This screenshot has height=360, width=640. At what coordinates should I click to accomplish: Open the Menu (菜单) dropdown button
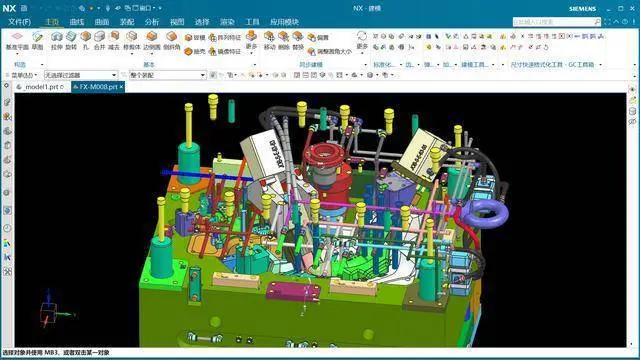[21, 75]
